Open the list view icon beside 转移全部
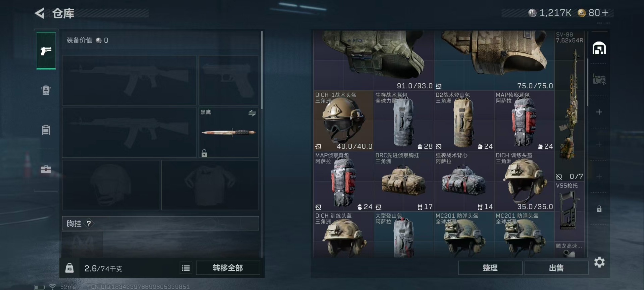This screenshot has height=290, width=644. click(186, 268)
